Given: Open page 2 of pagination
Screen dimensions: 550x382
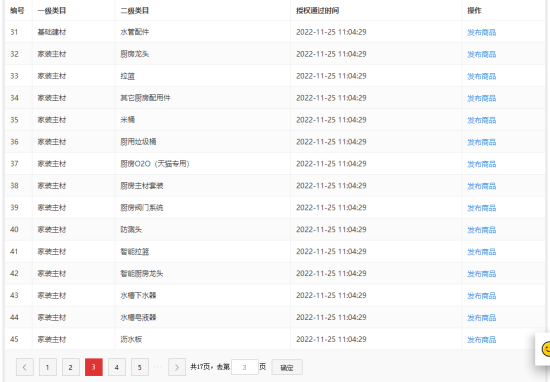Looking at the screenshot, I should click(71, 367).
